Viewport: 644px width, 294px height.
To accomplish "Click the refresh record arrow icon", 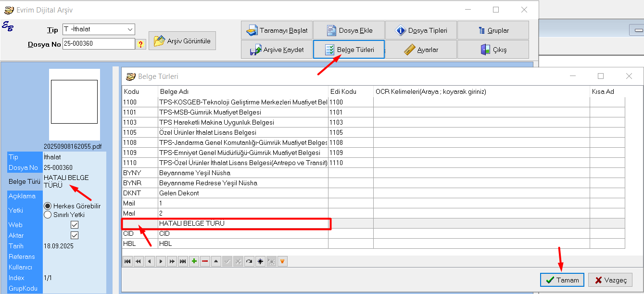I will [249, 261].
